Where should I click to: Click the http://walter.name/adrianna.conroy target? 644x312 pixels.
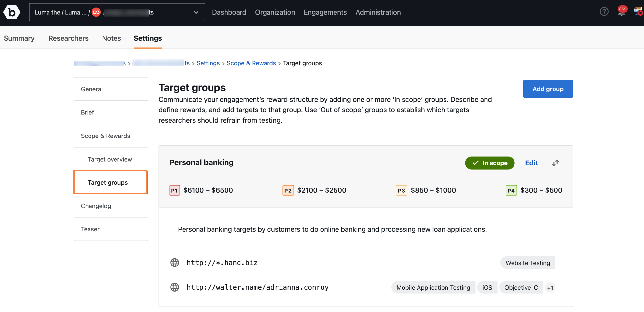tap(257, 287)
